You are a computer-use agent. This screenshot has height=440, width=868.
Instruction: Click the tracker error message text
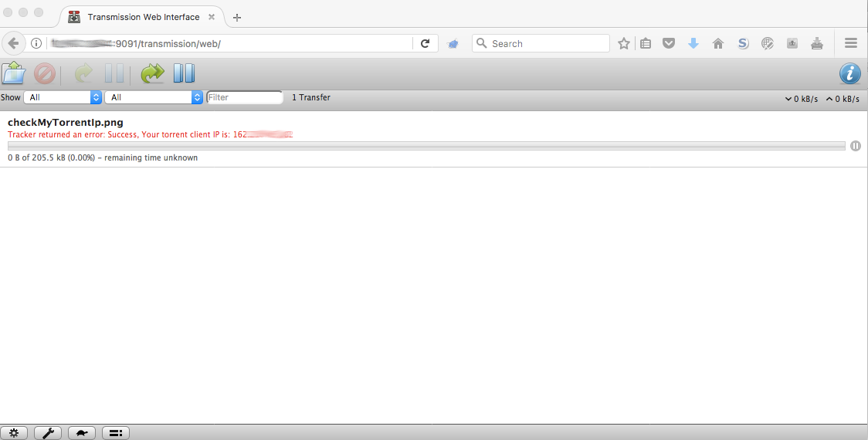coord(150,134)
